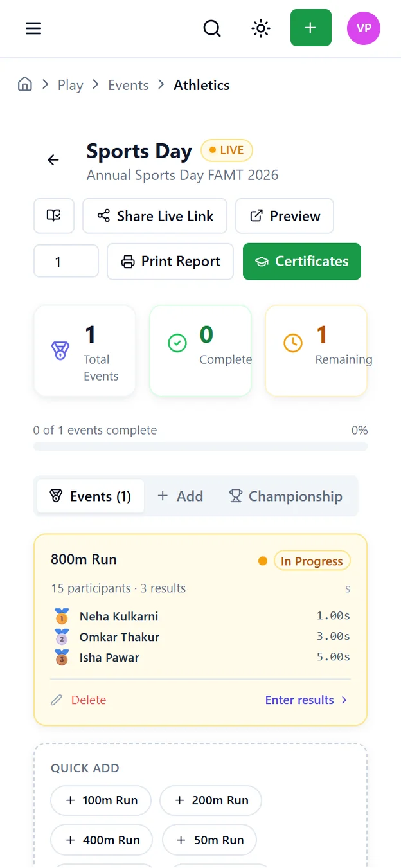
Task: Click the LIVE status badge
Action: 227,150
